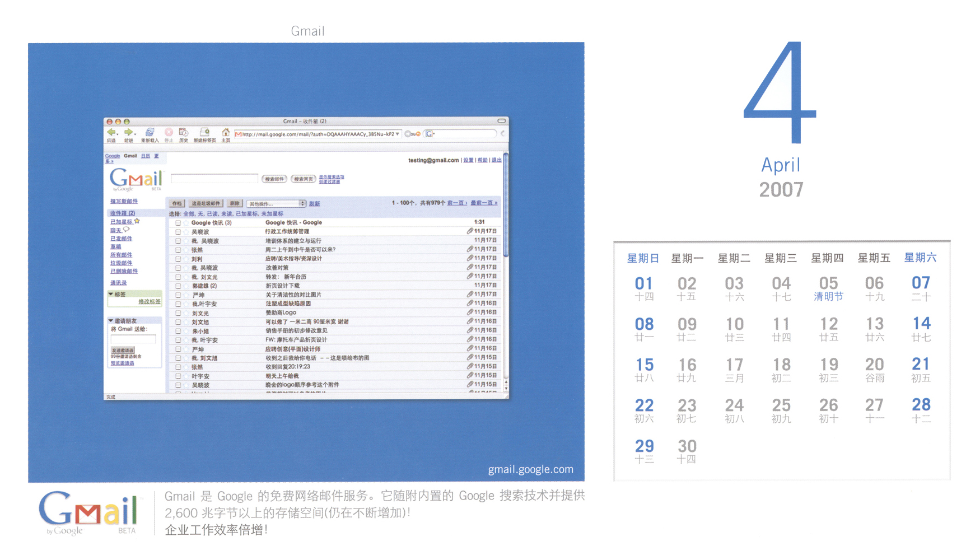Open the 收件箱 (2) inbox folder
The width and height of the screenshot is (980, 560).
coord(122,213)
